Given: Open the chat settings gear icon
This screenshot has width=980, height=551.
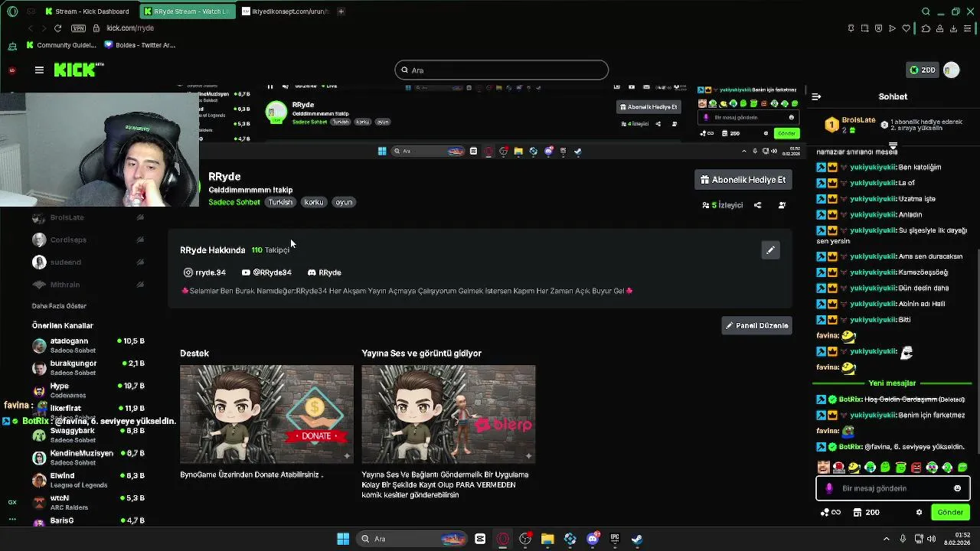Looking at the screenshot, I should pos(918,513).
